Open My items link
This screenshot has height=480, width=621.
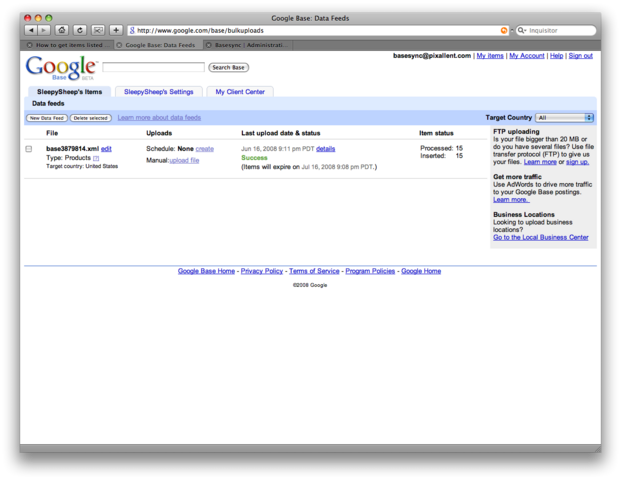[x=490, y=56]
